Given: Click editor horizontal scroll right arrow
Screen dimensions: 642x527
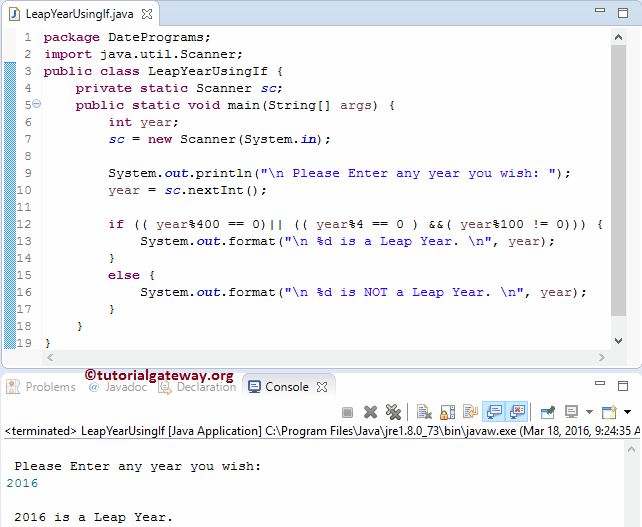Looking at the screenshot, I should [601, 357].
